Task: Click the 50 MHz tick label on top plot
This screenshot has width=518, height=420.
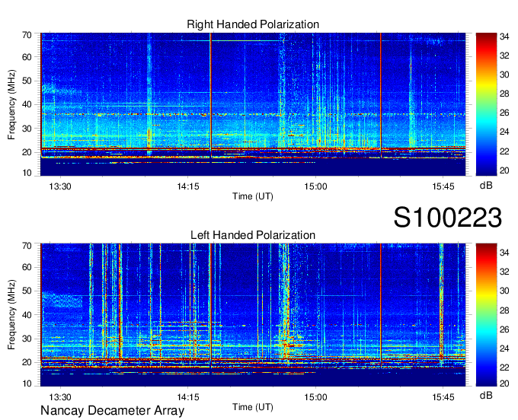Action: tap(27, 81)
